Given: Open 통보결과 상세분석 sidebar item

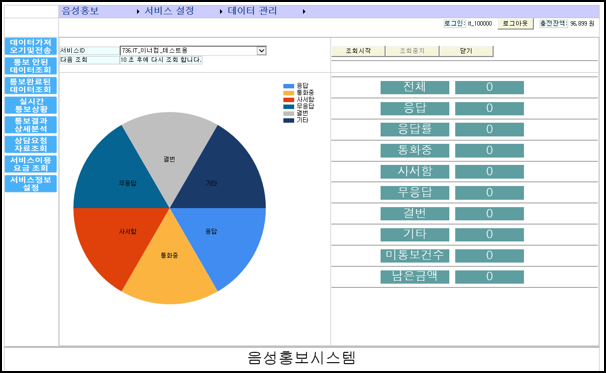Looking at the screenshot, I should tap(31, 125).
